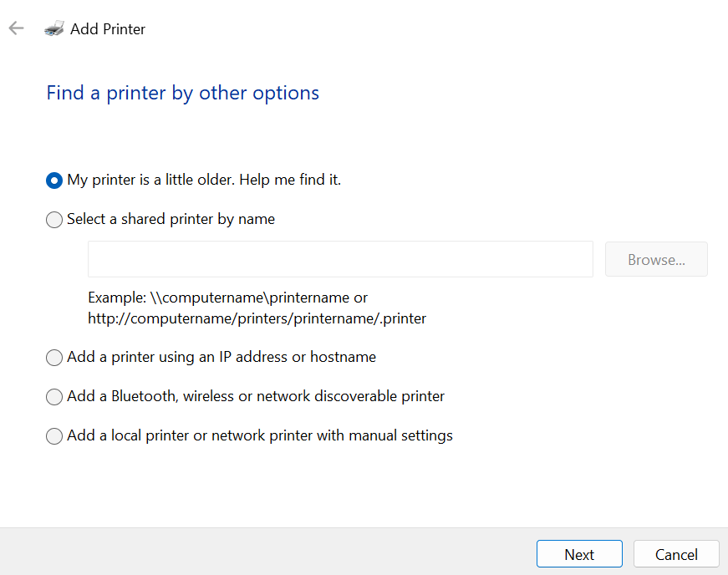
Task: Click the label text 'Help me find it.'
Action: tap(290, 180)
